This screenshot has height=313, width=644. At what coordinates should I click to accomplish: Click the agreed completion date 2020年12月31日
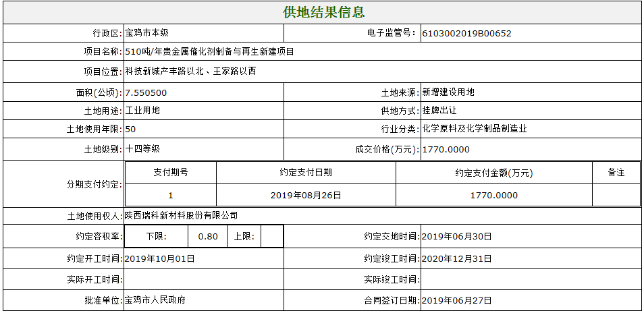coord(456,258)
